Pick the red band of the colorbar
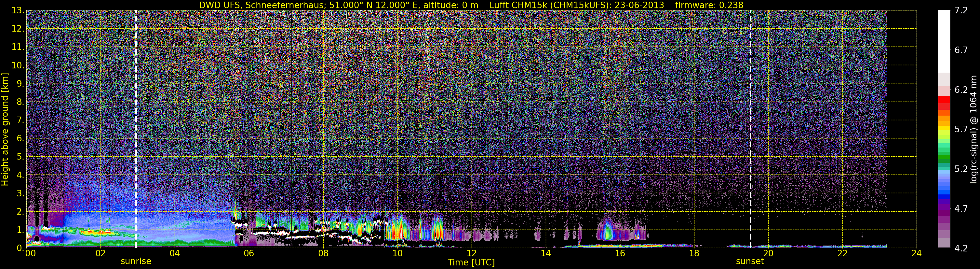 point(944,103)
